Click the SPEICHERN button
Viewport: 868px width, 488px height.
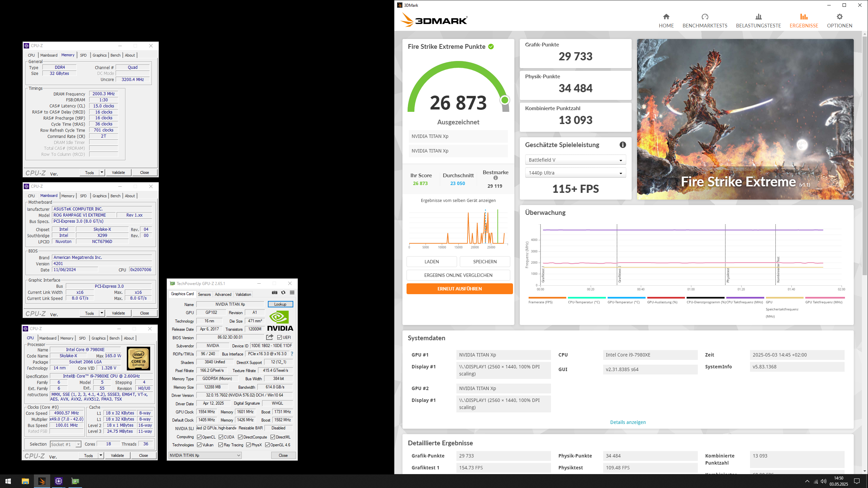[485, 262]
